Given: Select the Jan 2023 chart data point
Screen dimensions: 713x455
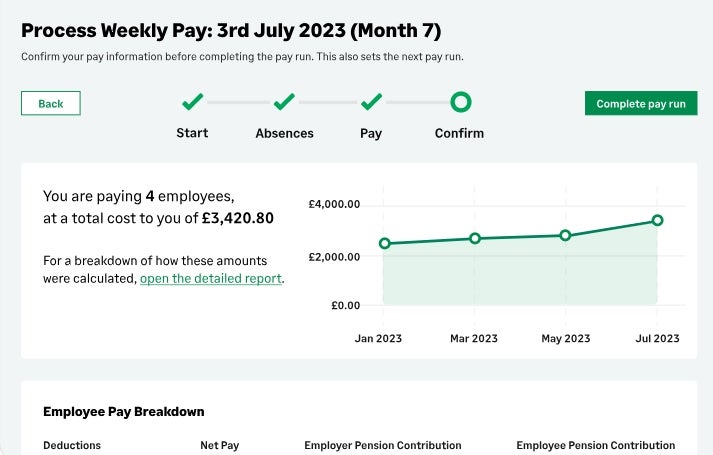Looking at the screenshot, I should [x=384, y=243].
